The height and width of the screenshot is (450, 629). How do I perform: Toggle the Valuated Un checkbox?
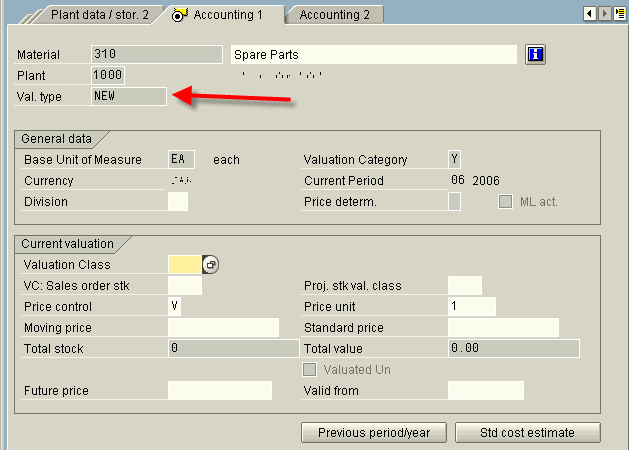[311, 370]
